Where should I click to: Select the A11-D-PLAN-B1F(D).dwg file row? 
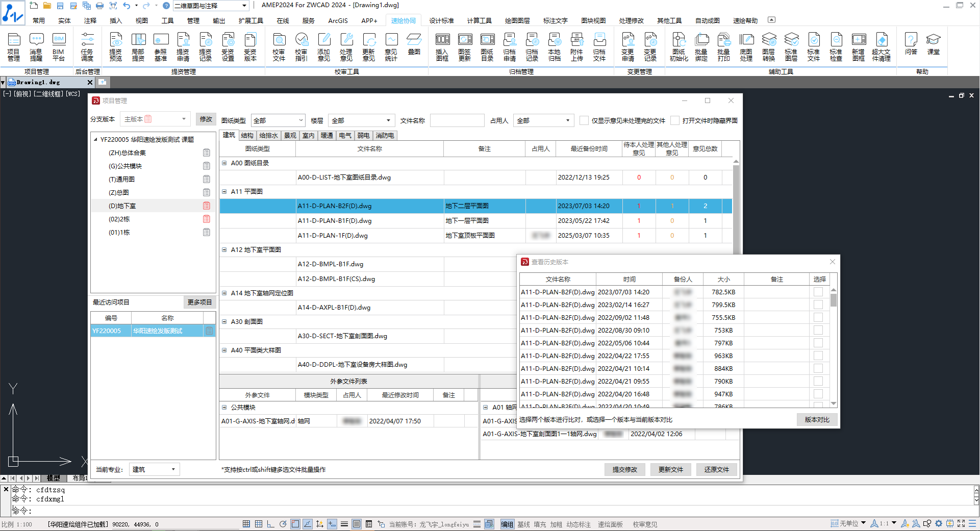(475, 221)
